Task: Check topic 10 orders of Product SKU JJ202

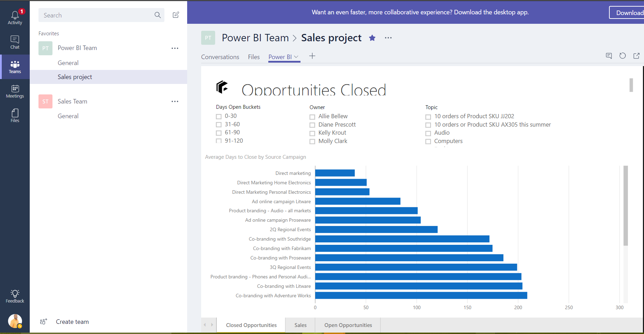Action: coord(428,117)
